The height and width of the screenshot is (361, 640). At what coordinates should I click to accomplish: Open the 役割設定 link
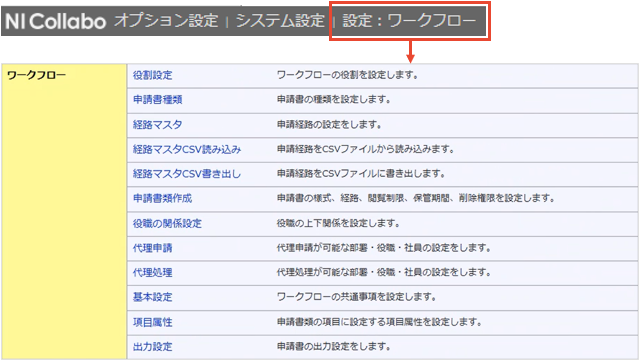[153, 75]
